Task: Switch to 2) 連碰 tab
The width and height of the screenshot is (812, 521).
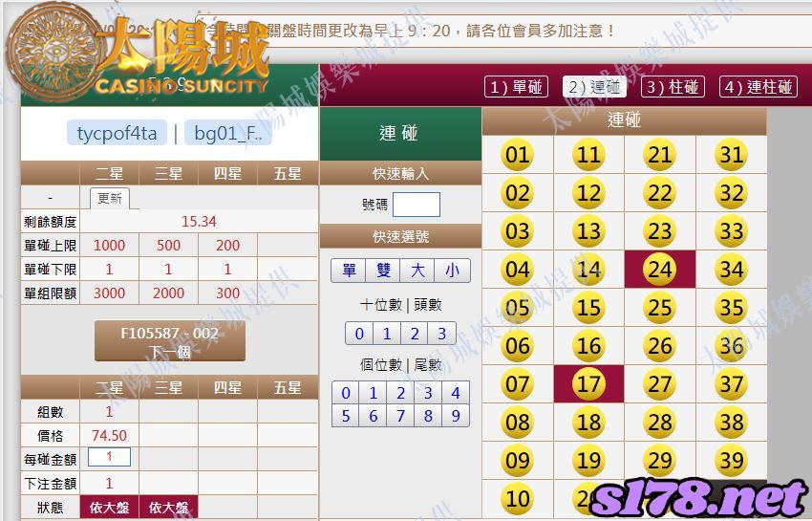Action: 594,87
